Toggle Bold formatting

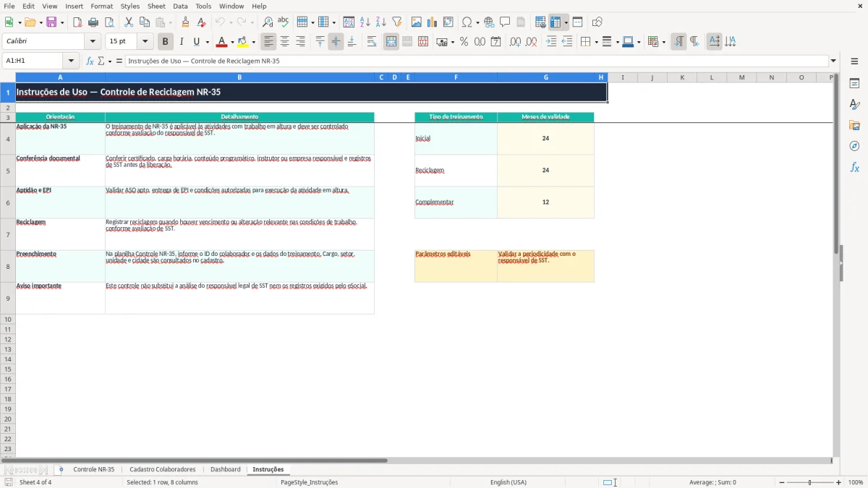click(x=166, y=42)
